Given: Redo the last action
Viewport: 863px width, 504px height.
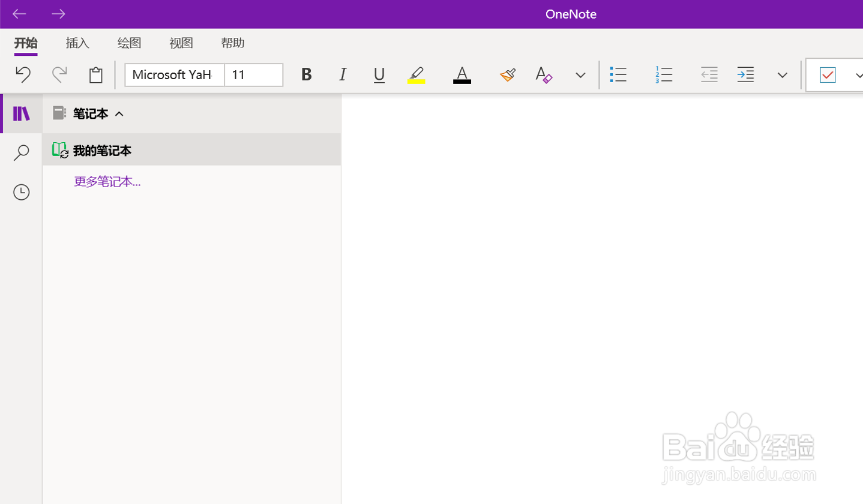Looking at the screenshot, I should tap(59, 75).
